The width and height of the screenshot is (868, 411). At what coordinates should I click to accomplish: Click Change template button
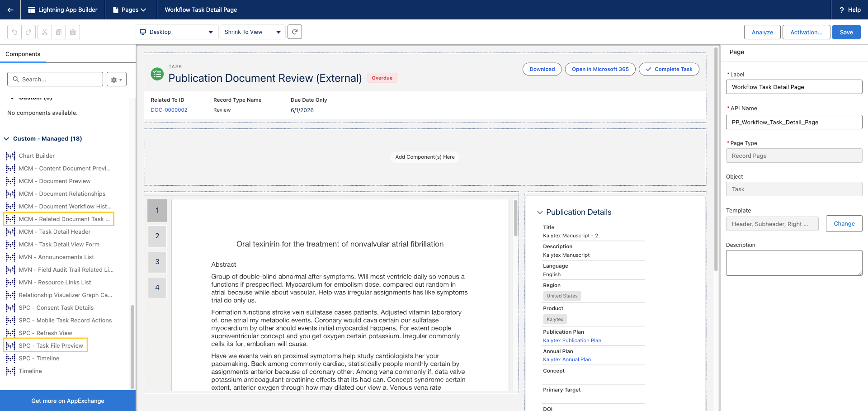click(844, 224)
